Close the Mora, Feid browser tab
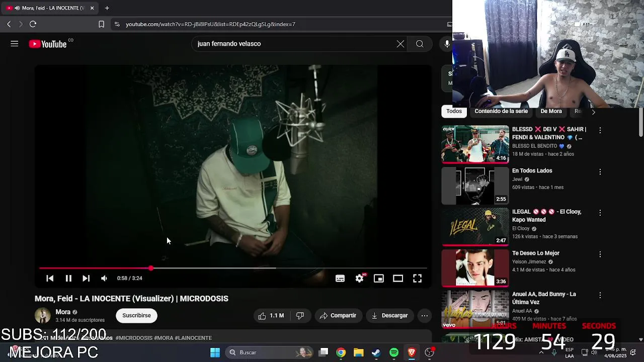The width and height of the screenshot is (644, 362). [92, 8]
